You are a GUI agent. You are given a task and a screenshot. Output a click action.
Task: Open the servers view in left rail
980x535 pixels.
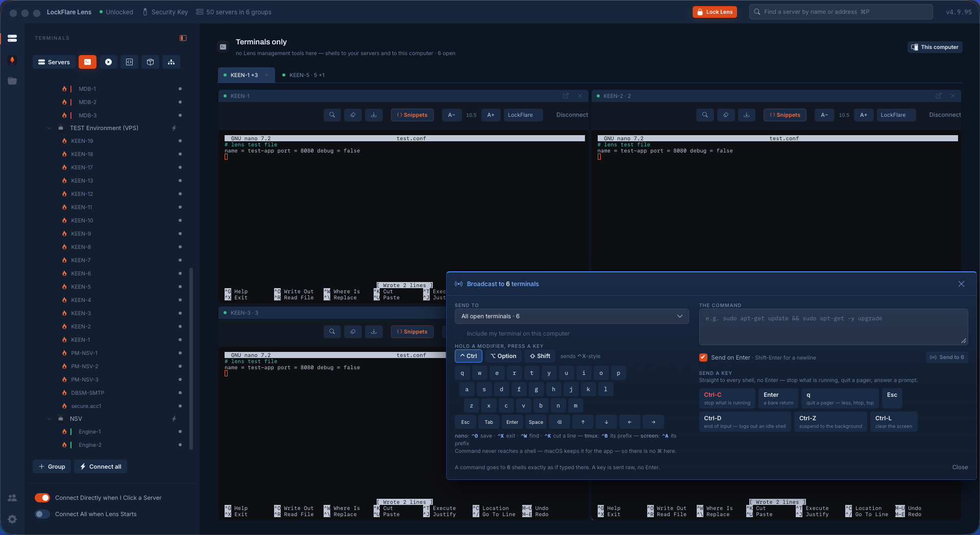(x=12, y=38)
